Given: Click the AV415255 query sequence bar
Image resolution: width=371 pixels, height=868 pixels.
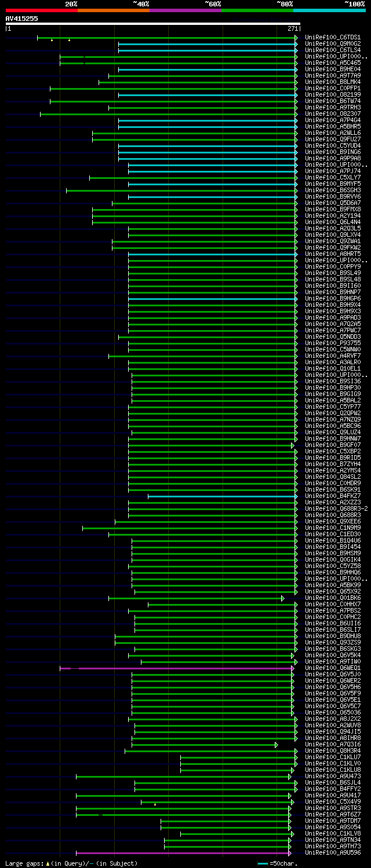Looking at the screenshot, I should click(x=152, y=24).
